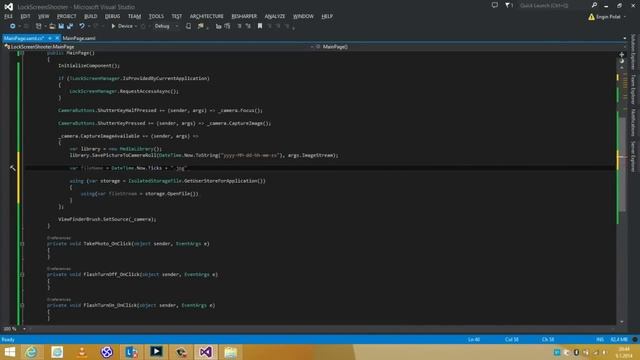Open the Solution Explorer side tab
This screenshot has height=360, width=640.
point(633,52)
